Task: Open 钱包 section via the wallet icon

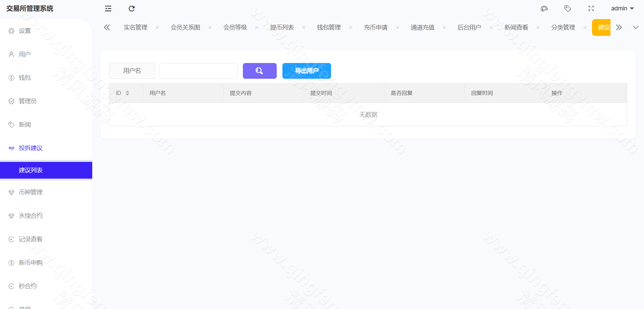Action: point(11,77)
